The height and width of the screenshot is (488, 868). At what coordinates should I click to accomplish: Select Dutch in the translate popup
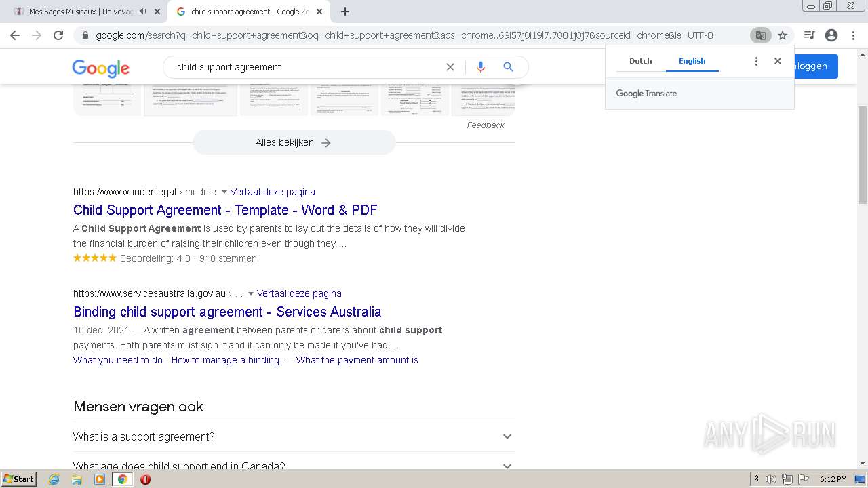pos(640,61)
